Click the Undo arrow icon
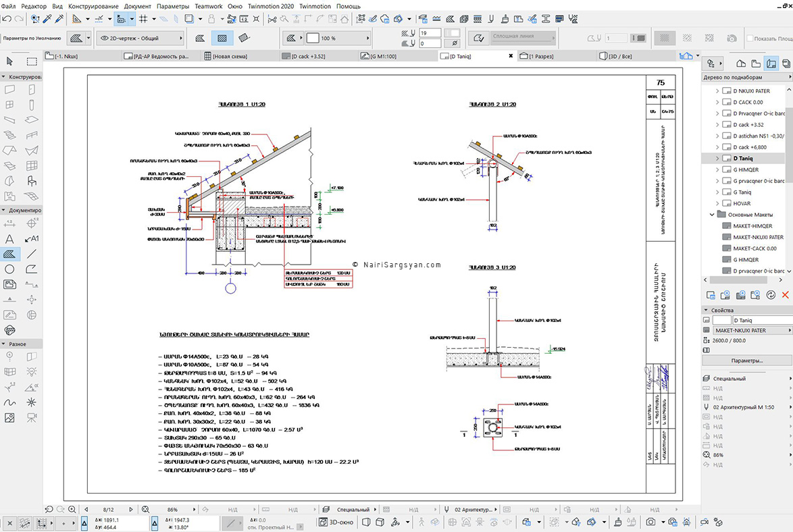The width and height of the screenshot is (793, 532). 7,19
